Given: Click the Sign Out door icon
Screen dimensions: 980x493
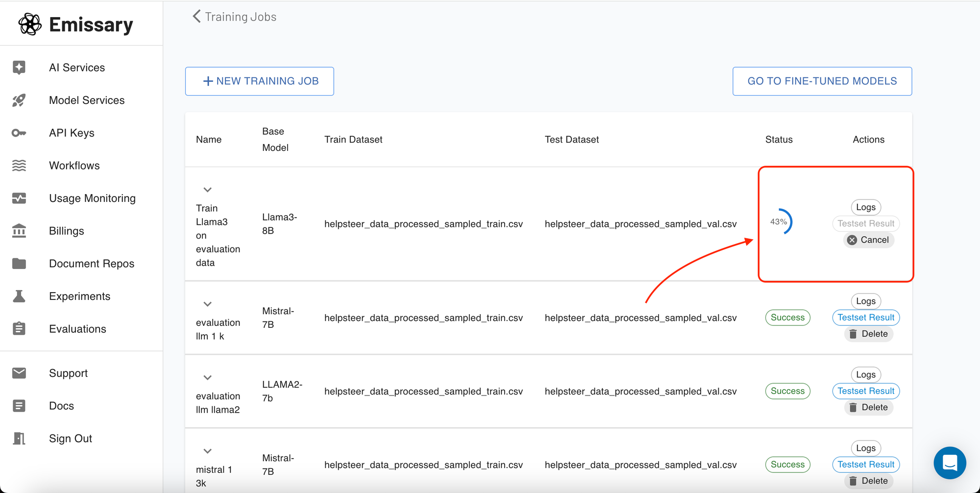Looking at the screenshot, I should [19, 438].
